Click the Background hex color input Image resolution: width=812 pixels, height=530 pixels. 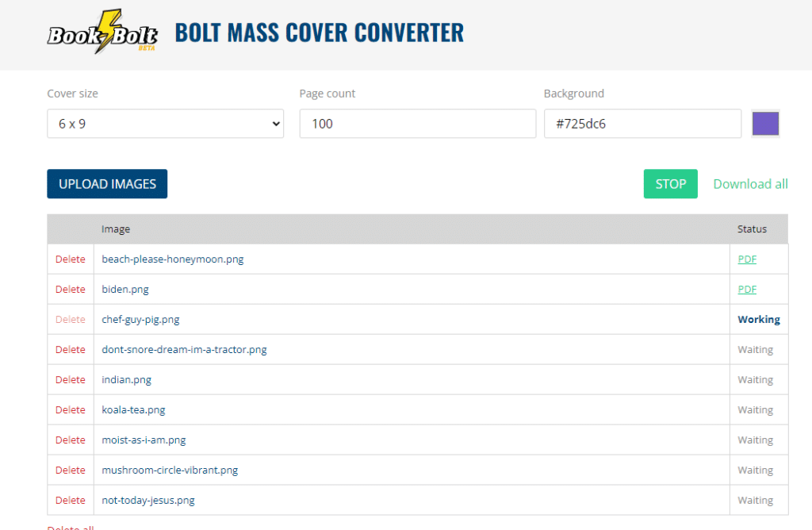tap(642, 124)
